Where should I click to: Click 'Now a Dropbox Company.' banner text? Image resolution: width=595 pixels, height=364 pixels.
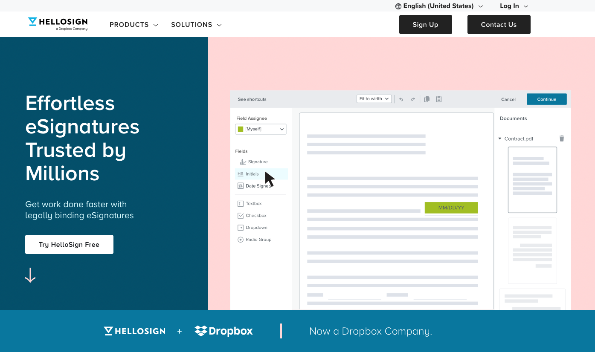pos(371,331)
